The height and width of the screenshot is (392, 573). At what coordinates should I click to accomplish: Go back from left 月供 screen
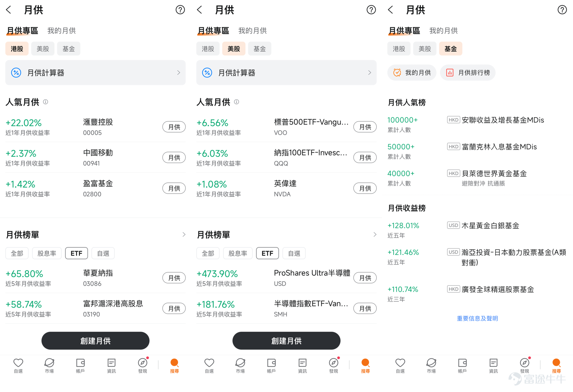[9, 10]
